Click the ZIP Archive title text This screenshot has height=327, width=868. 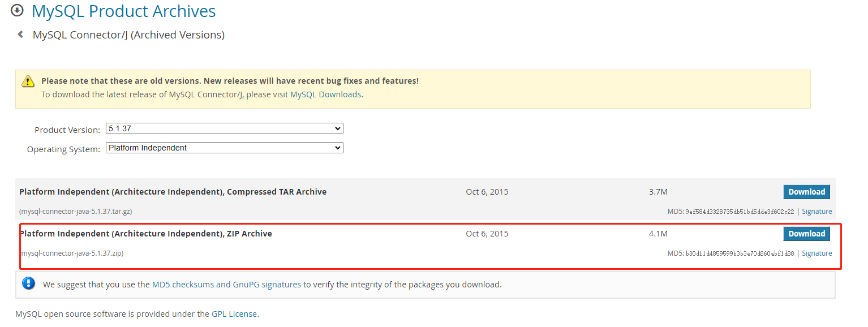click(146, 234)
